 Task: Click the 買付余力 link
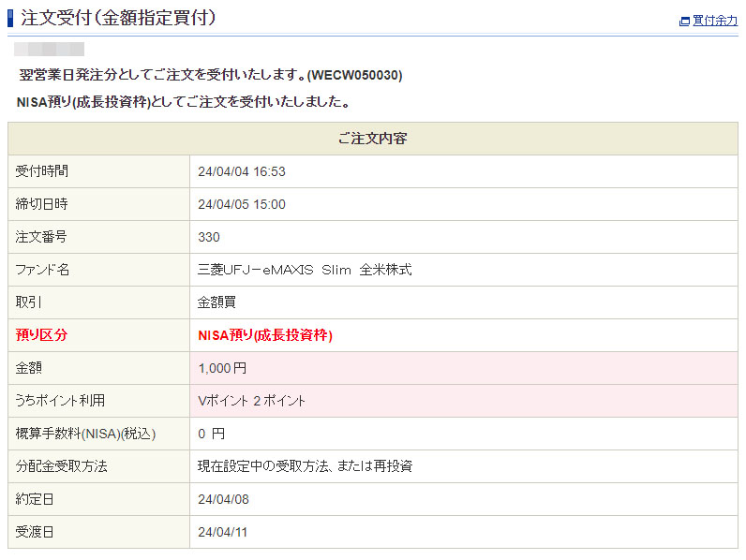click(x=715, y=21)
